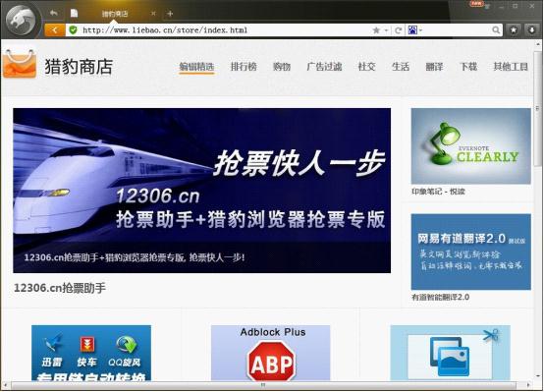
Task: Click the 迅雷 快车 QQ旋风 extension thumbnail
Action: click(x=91, y=353)
